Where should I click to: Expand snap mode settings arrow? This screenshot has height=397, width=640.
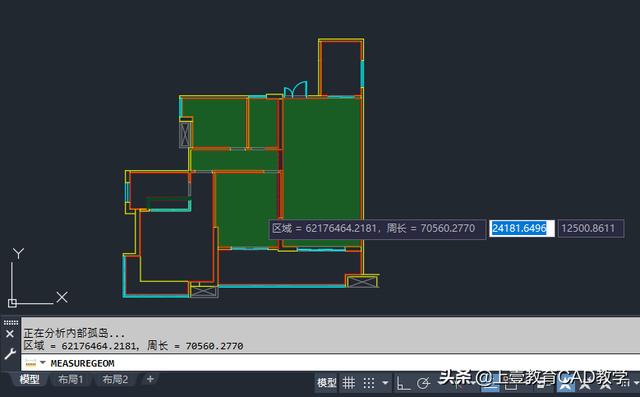click(x=385, y=383)
